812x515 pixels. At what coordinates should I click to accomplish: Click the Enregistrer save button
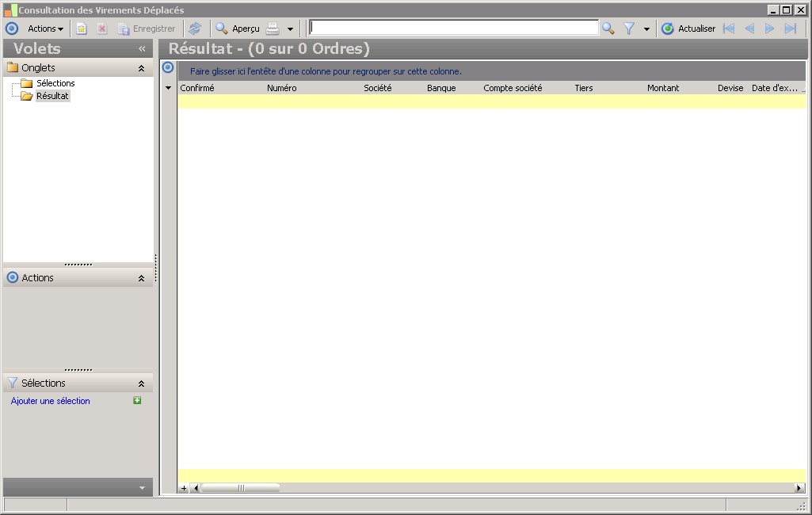(147, 29)
